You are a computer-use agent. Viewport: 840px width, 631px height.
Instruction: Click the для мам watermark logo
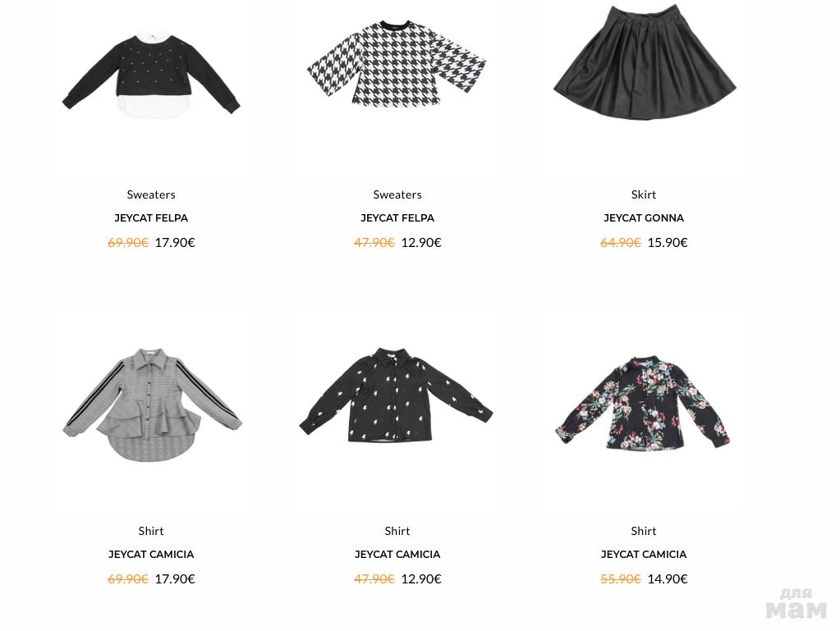796,603
